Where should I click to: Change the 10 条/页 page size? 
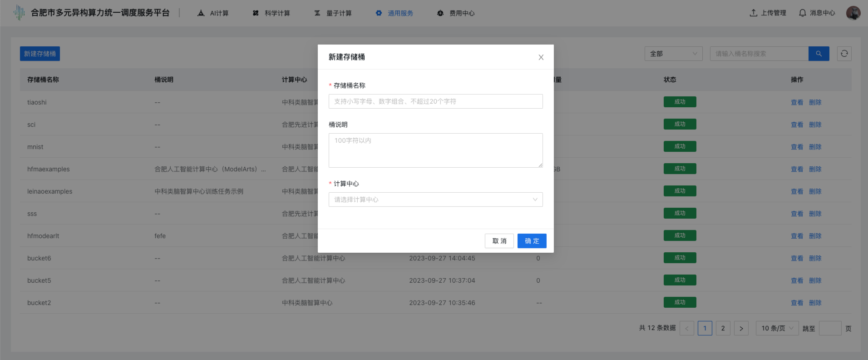coord(777,328)
